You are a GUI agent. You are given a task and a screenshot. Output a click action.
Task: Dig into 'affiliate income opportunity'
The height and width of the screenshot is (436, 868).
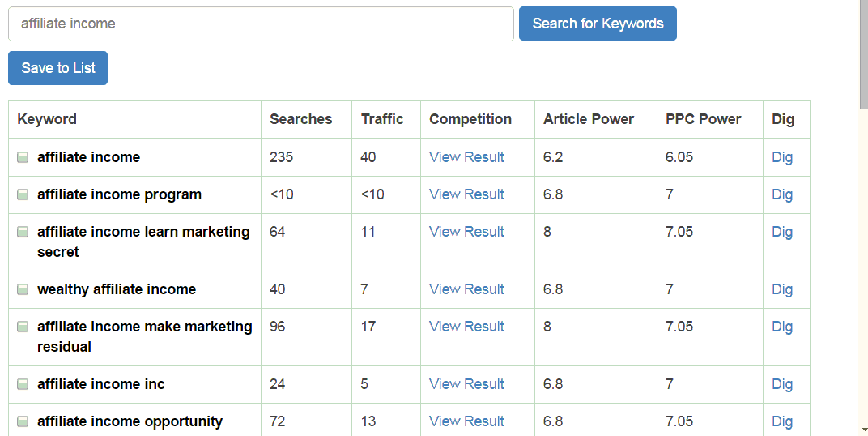pos(782,421)
